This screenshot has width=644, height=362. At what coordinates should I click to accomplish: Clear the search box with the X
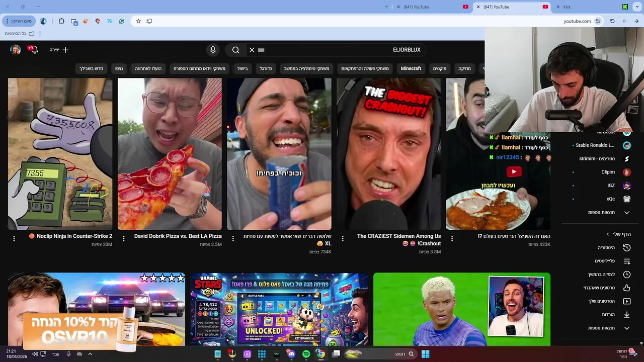[252, 50]
